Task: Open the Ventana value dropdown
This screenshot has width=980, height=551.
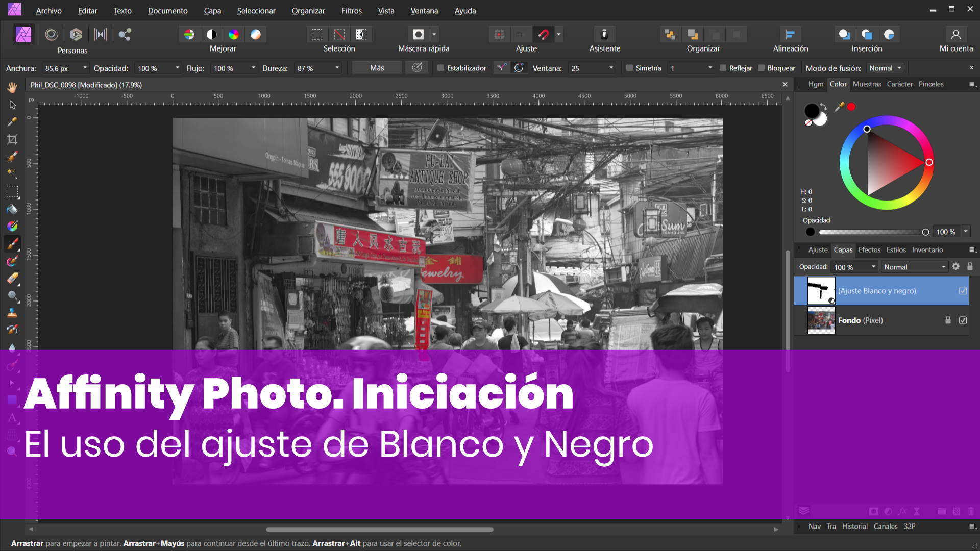Action: 611,68
